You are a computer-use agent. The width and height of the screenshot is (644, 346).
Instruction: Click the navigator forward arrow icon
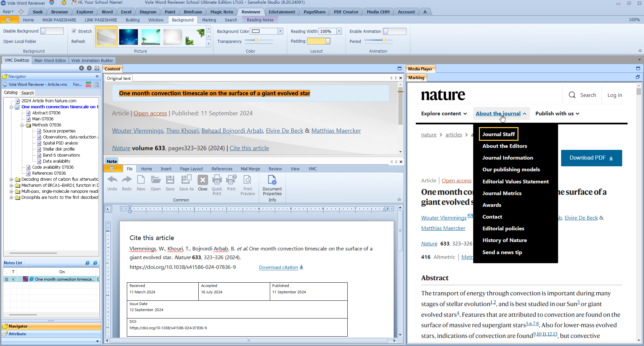pos(89,68)
